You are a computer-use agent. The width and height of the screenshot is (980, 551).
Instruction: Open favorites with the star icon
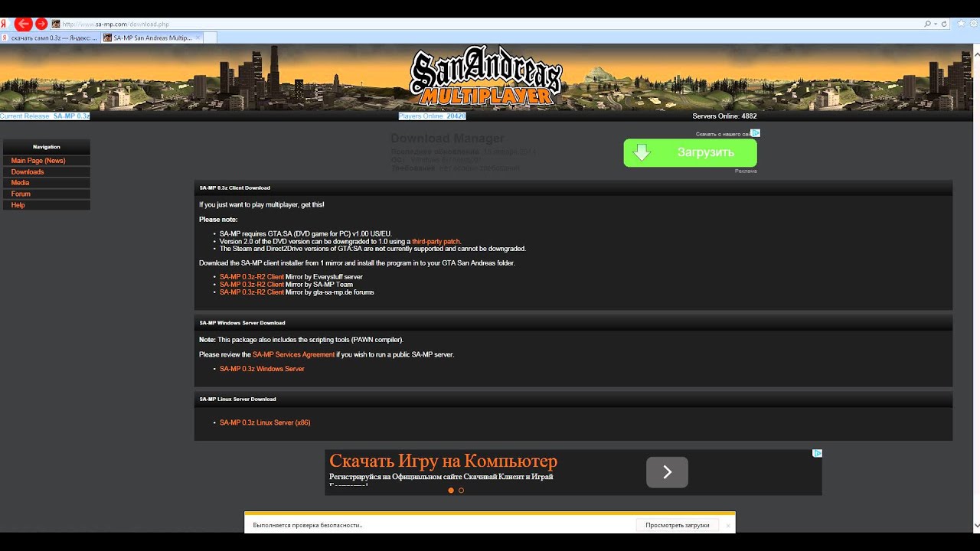click(962, 24)
